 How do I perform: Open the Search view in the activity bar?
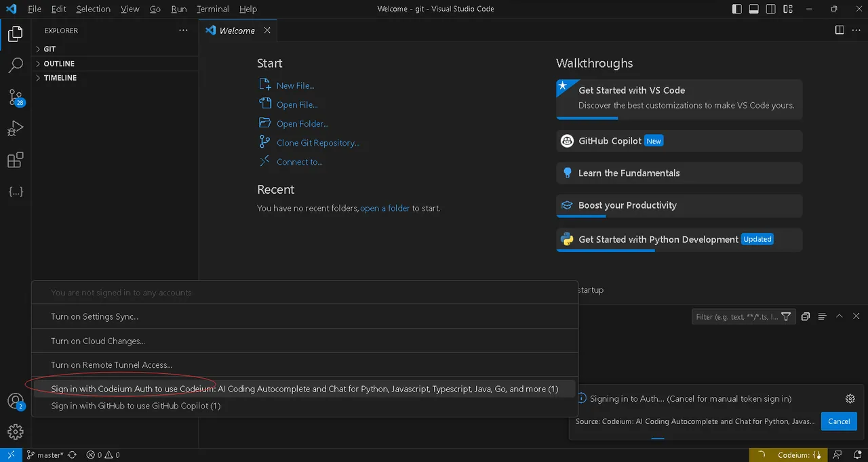pyautogui.click(x=15, y=65)
